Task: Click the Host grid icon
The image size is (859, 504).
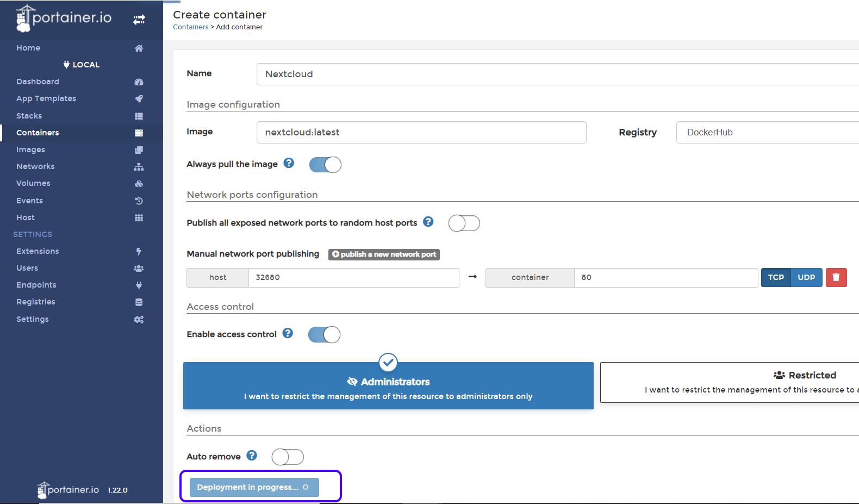Action: coord(139,217)
